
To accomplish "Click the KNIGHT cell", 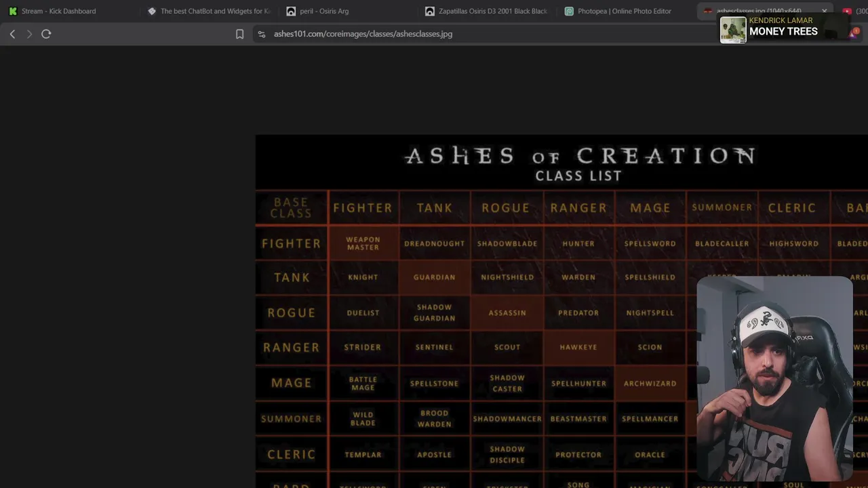I will pos(363,277).
